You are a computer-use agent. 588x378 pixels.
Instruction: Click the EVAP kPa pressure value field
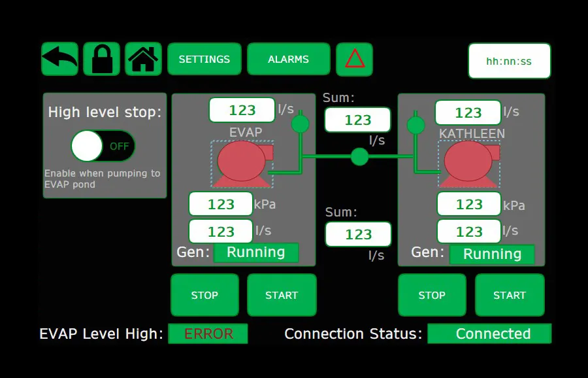tap(220, 203)
